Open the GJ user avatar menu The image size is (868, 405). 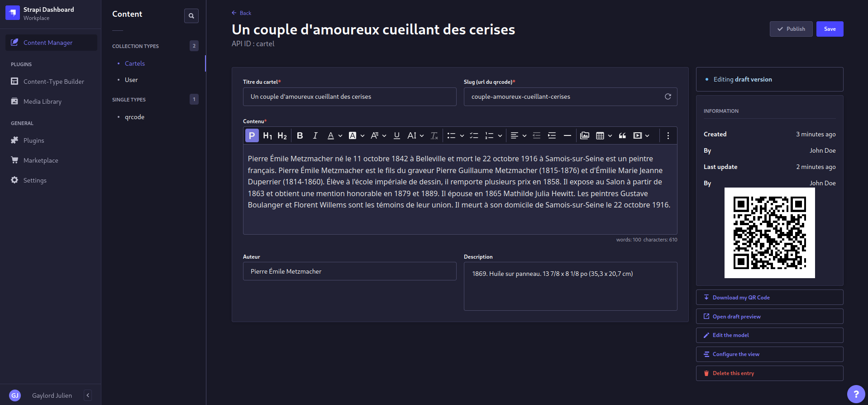point(15,395)
